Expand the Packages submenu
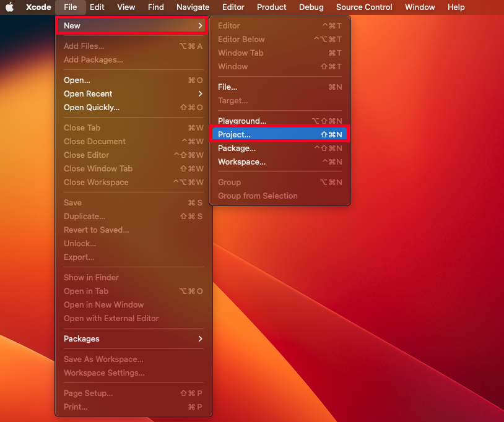The width and height of the screenshot is (504, 422). point(133,339)
